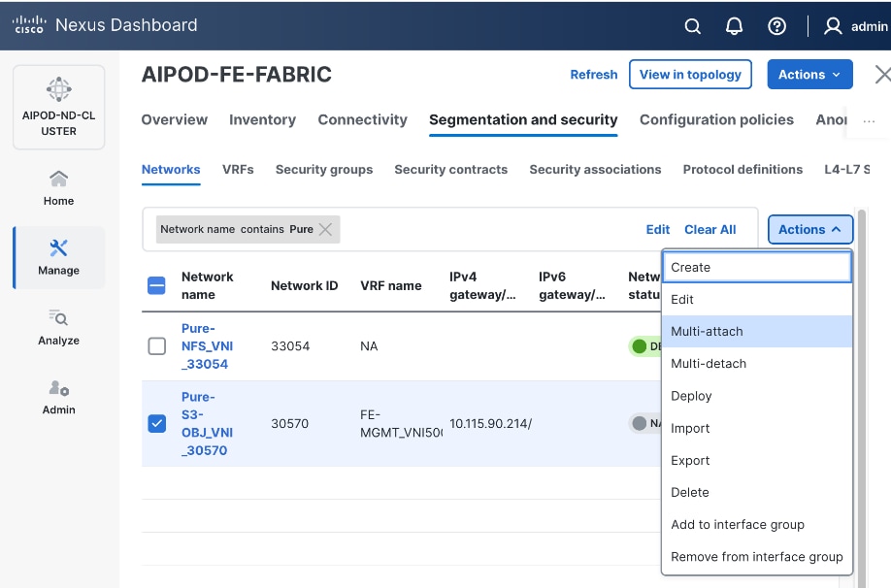
Task: Click the search magnifier icon in header
Action: [x=692, y=26]
